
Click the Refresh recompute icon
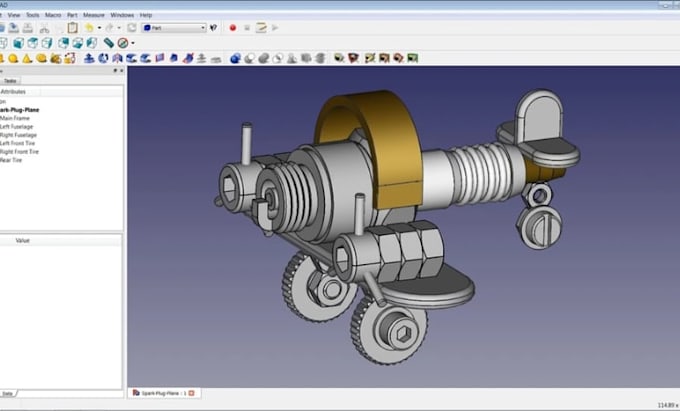pos(131,28)
